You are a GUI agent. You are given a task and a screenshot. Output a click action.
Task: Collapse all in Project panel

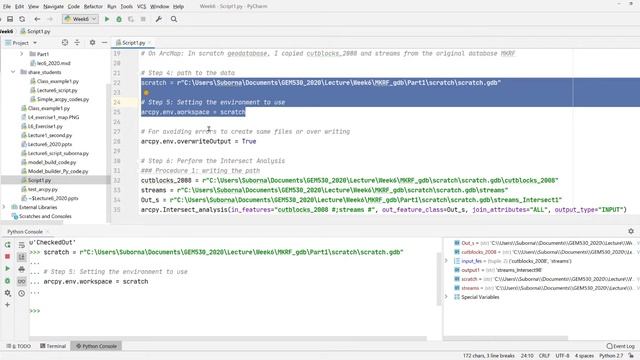click(x=77, y=42)
